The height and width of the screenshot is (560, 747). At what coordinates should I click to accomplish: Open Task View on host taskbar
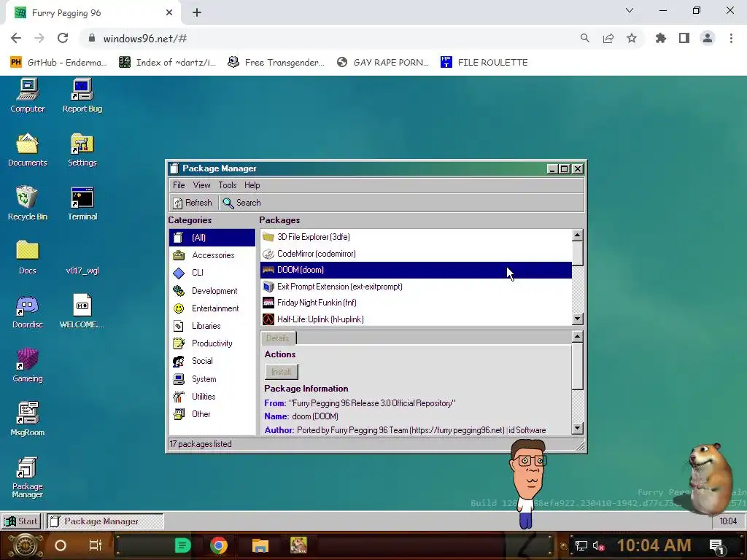96,545
